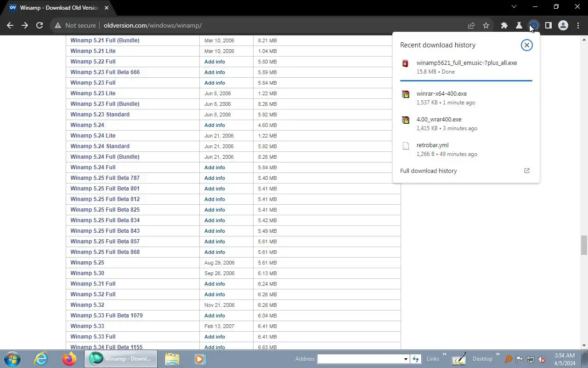Click Add info for Winamp 5.24 Full

215,167
